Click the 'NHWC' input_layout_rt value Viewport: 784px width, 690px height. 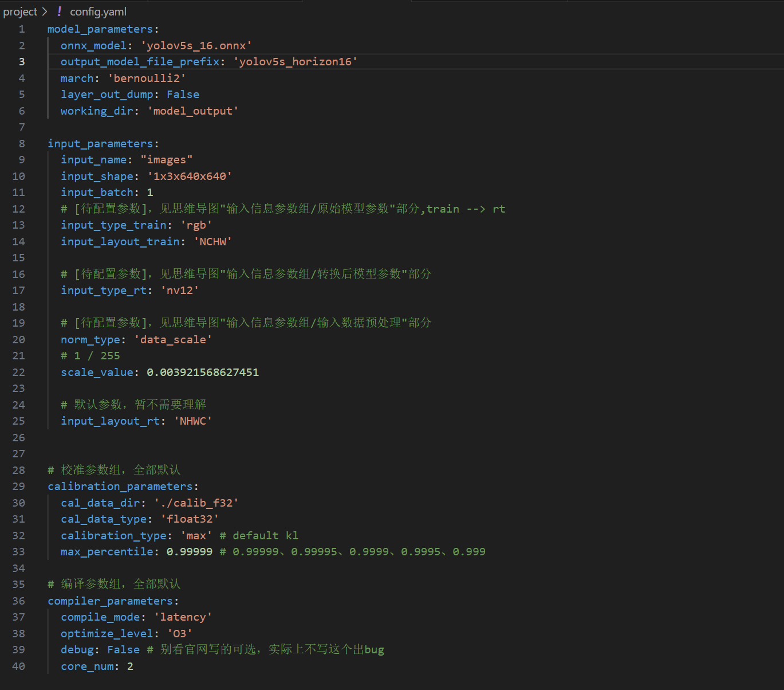[193, 421]
